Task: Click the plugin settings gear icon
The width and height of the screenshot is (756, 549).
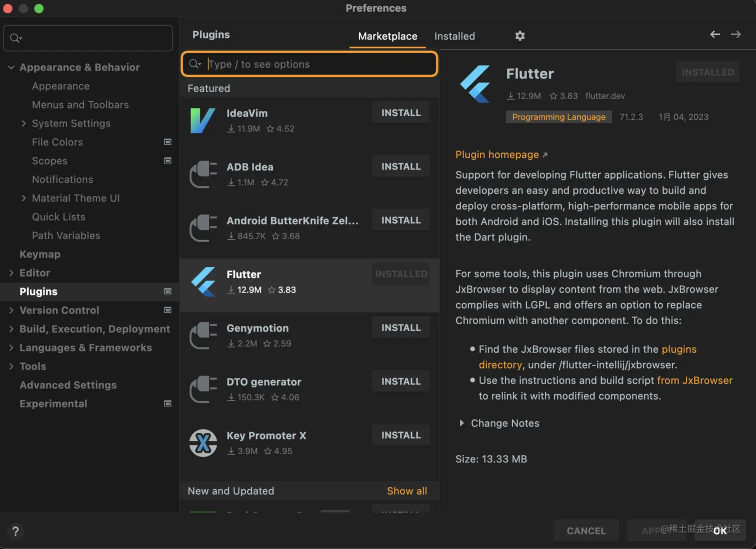Action: click(520, 36)
